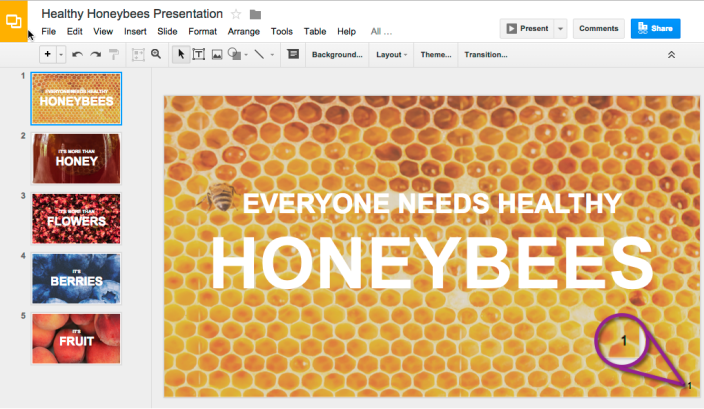Click the insert image icon
Screen dimensions: 704x409
coord(216,54)
